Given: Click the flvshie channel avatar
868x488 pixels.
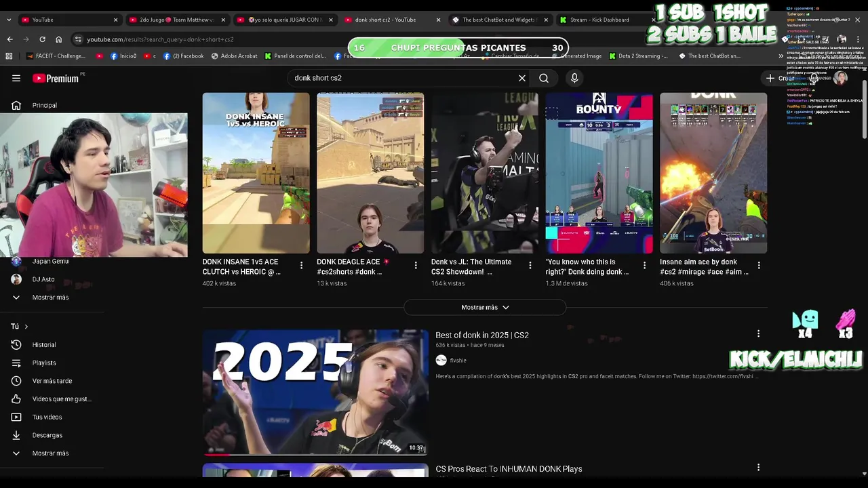Looking at the screenshot, I should click(441, 361).
